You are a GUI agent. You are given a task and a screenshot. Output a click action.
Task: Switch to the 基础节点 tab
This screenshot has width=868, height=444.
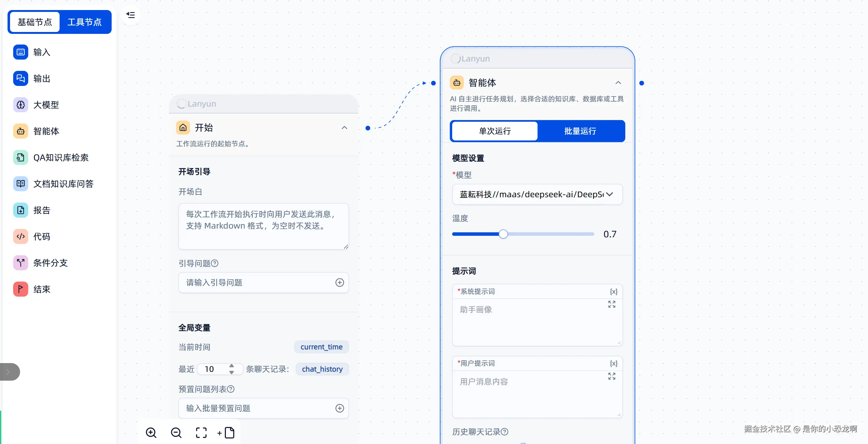[35, 22]
